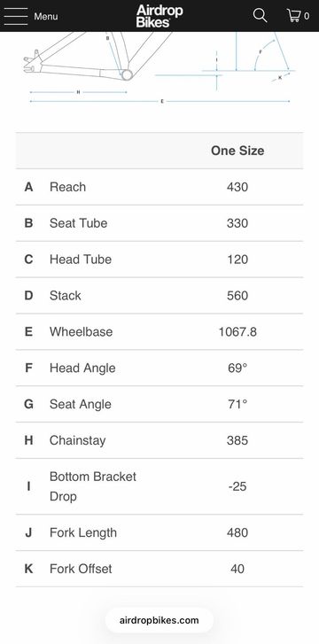This screenshot has height=644, width=319.
Task: Click the Fork Offset row label
Action: 81,569
